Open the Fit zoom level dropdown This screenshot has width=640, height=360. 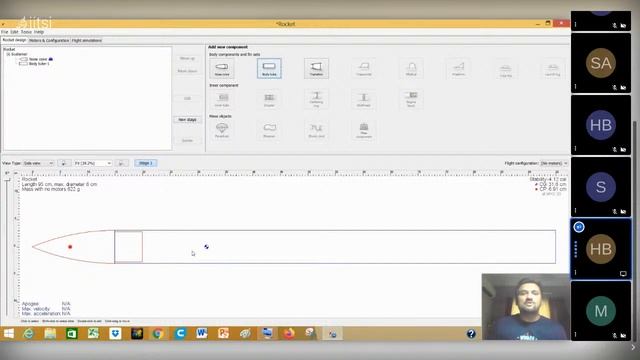pos(93,163)
